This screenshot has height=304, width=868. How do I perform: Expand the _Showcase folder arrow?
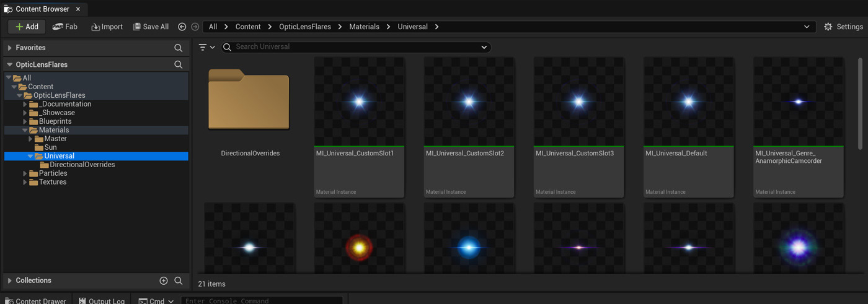coord(25,113)
